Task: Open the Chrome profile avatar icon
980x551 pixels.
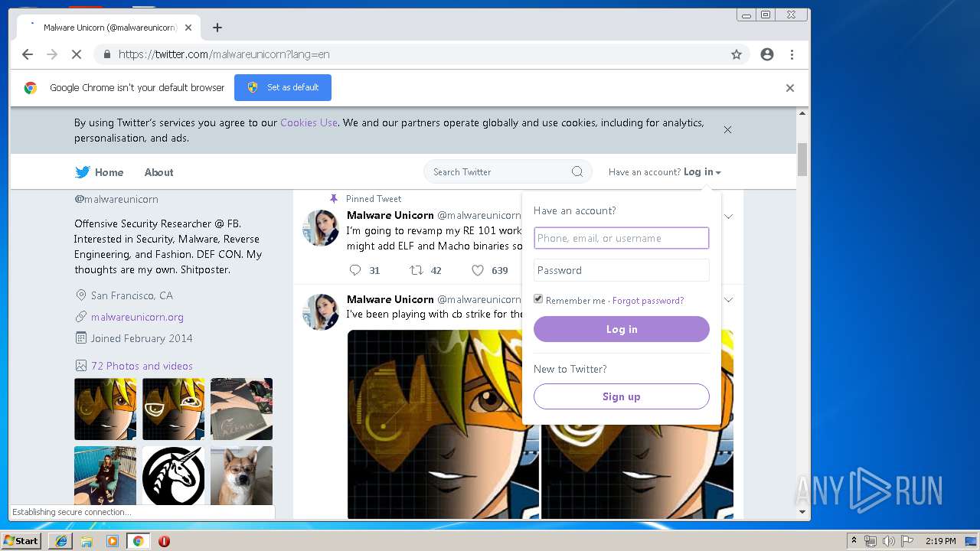Action: tap(767, 54)
